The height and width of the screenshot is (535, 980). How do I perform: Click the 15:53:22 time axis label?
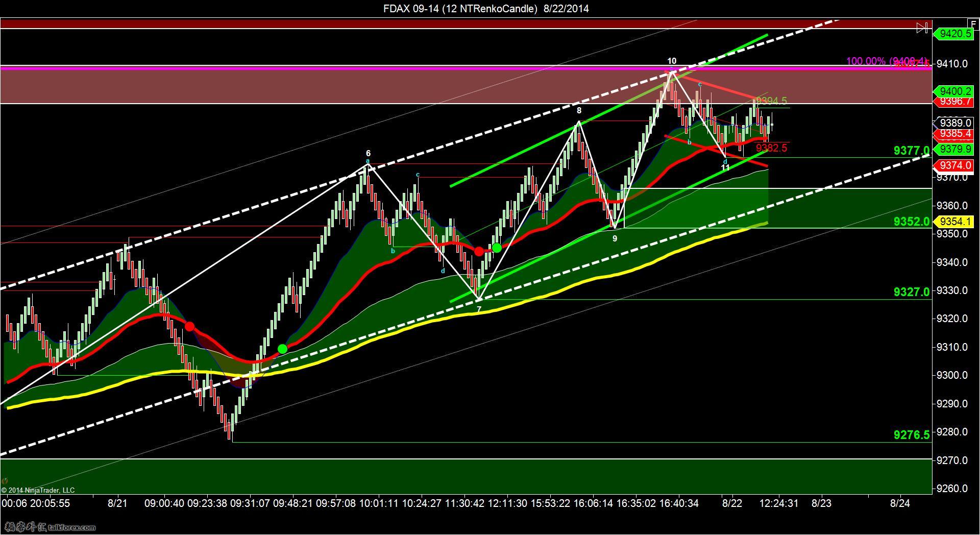(x=550, y=503)
